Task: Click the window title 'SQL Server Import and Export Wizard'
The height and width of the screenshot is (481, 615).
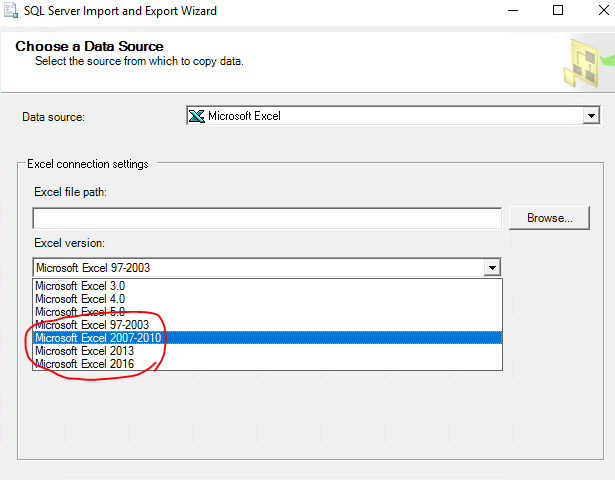Action: coord(120,11)
